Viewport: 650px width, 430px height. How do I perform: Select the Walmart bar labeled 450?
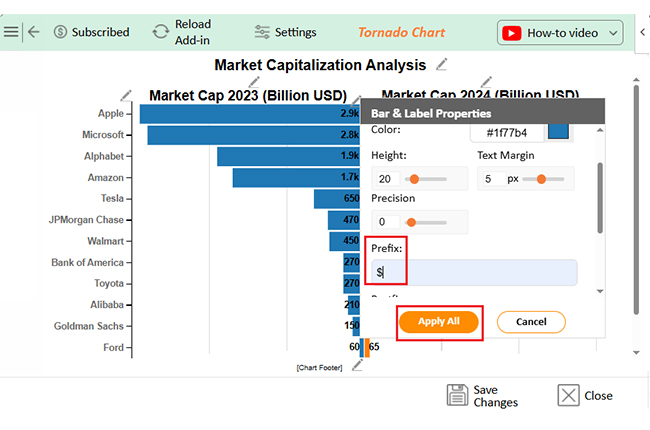coord(344,241)
